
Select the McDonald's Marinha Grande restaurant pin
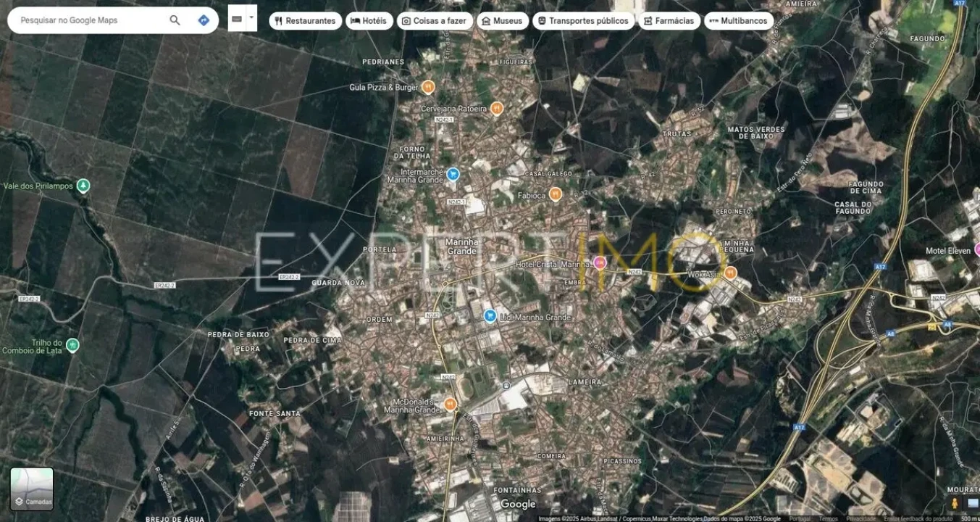pyautogui.click(x=451, y=405)
